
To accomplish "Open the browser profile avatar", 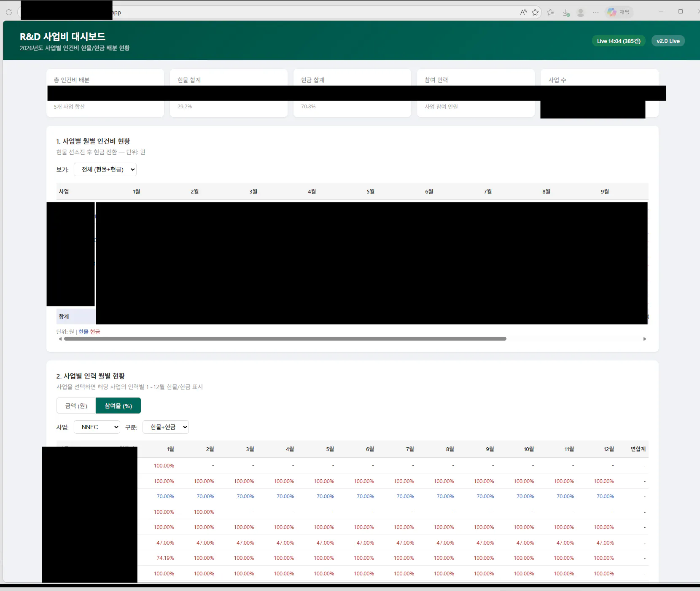I will point(581,13).
